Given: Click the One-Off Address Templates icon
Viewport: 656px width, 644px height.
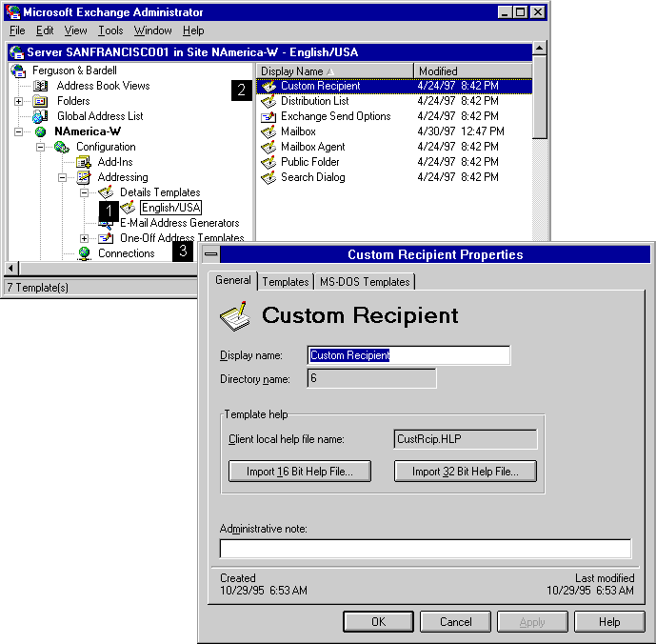Looking at the screenshot, I should point(106,238).
